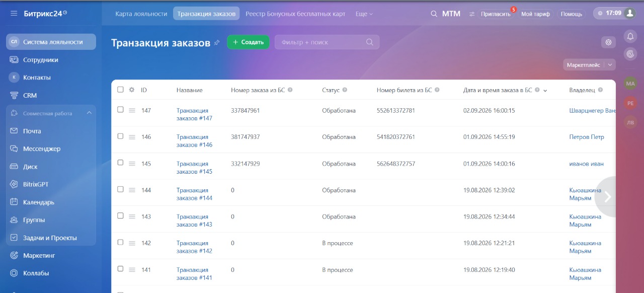The width and height of the screenshot is (644, 293).
Task: Open the Реестр Бонусных бесплатных карт tab
Action: (x=295, y=14)
